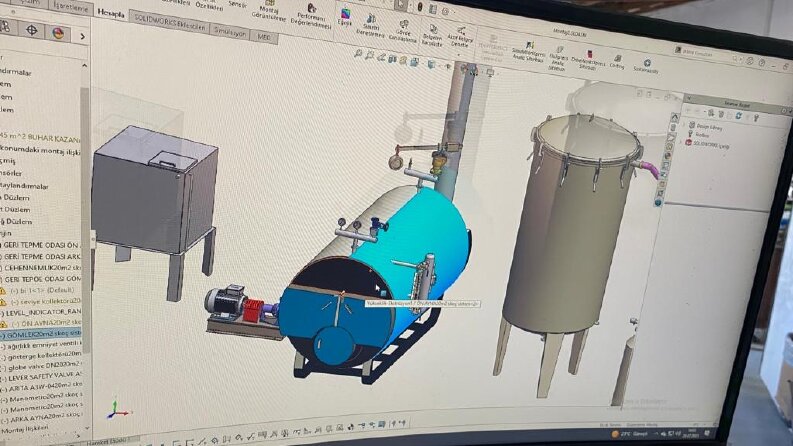Select gösterge kollektörü20m component
The height and width of the screenshot is (446, 793).
pyautogui.click(x=40, y=355)
